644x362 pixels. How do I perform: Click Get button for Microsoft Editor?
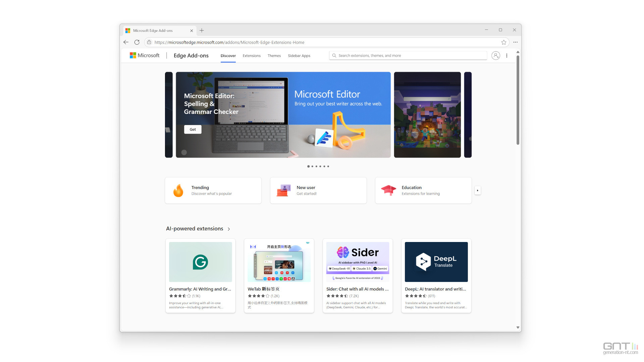click(193, 129)
